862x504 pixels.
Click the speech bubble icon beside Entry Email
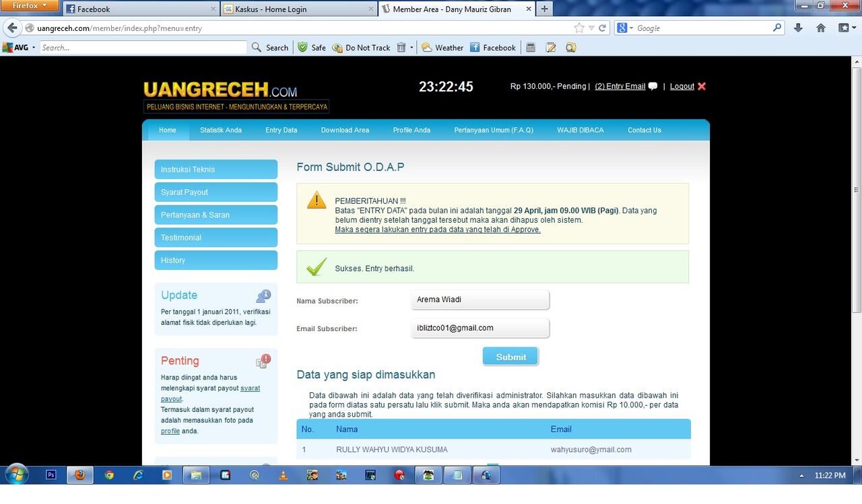(653, 86)
